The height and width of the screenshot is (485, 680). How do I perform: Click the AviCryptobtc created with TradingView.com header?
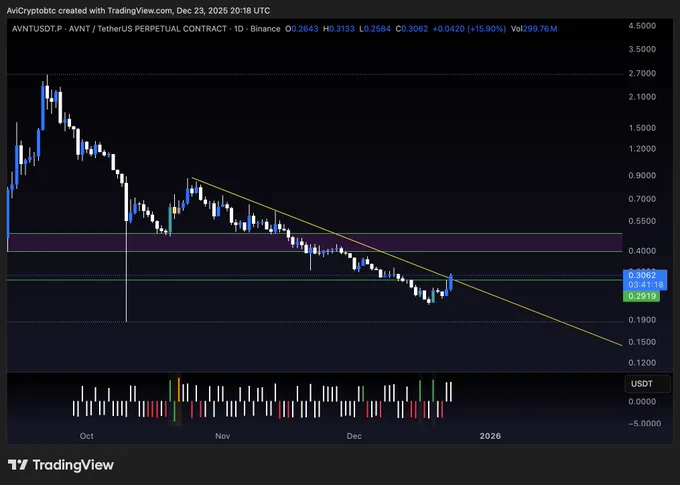pyautogui.click(x=138, y=10)
